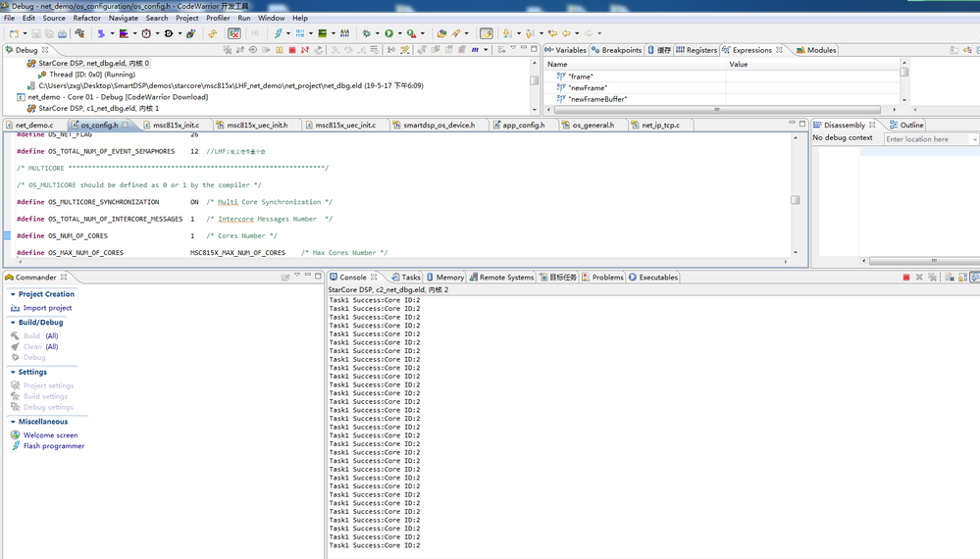Collapse the Settings section
The image size is (980, 559).
tap(13, 373)
